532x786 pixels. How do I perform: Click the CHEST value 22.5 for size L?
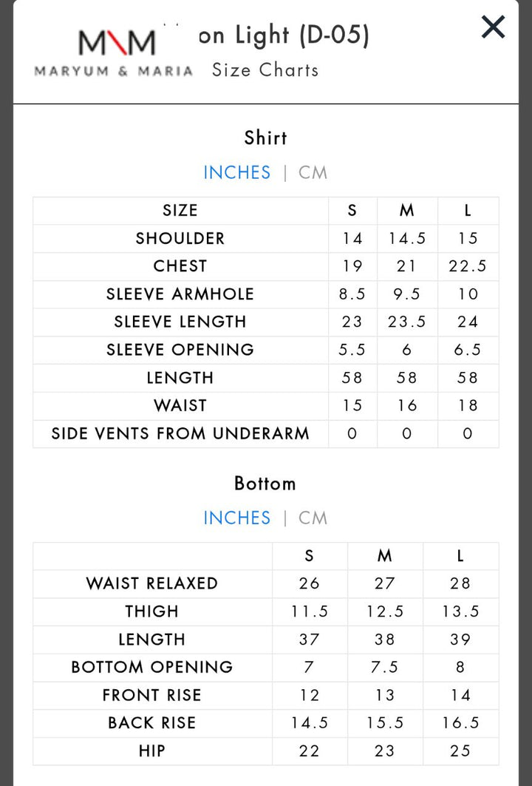click(468, 266)
